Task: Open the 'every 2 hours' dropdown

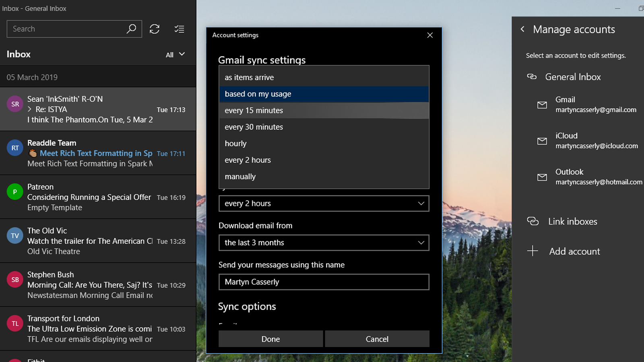Action: click(324, 204)
